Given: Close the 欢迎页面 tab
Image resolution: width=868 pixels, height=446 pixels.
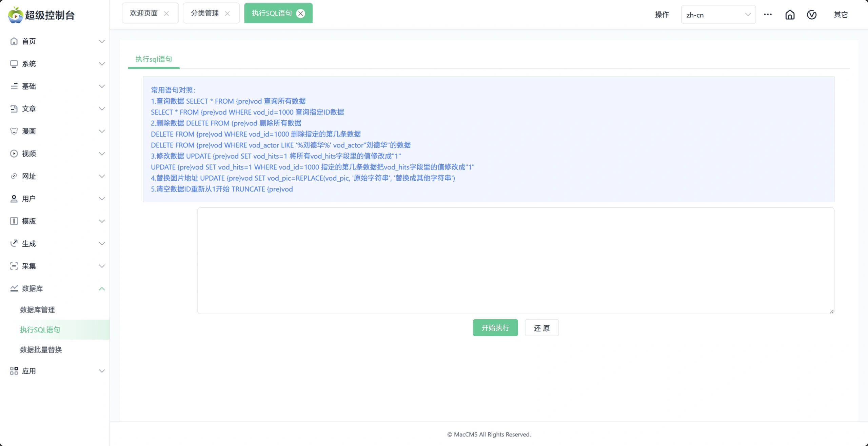Looking at the screenshot, I should [x=166, y=14].
